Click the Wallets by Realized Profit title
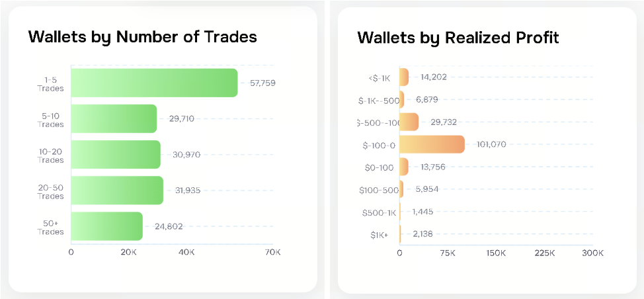The image size is (644, 299). click(x=458, y=37)
